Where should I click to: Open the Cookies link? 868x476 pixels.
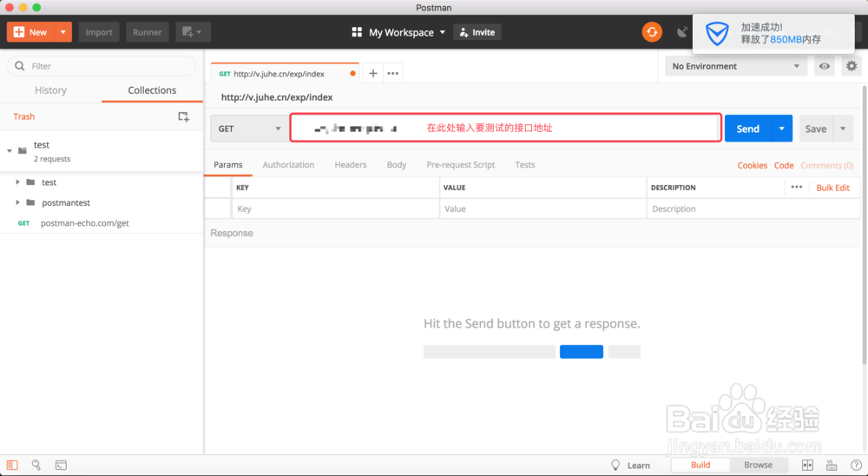coord(753,165)
